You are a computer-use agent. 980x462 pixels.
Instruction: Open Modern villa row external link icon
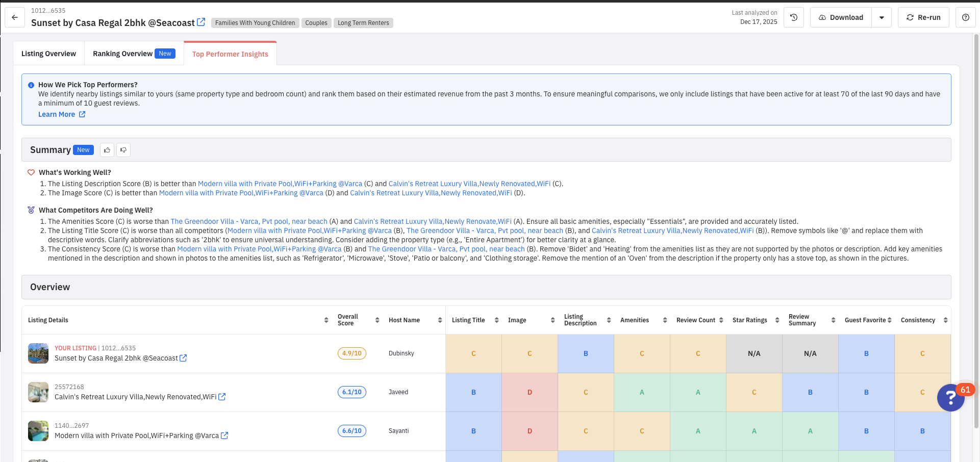click(x=224, y=435)
